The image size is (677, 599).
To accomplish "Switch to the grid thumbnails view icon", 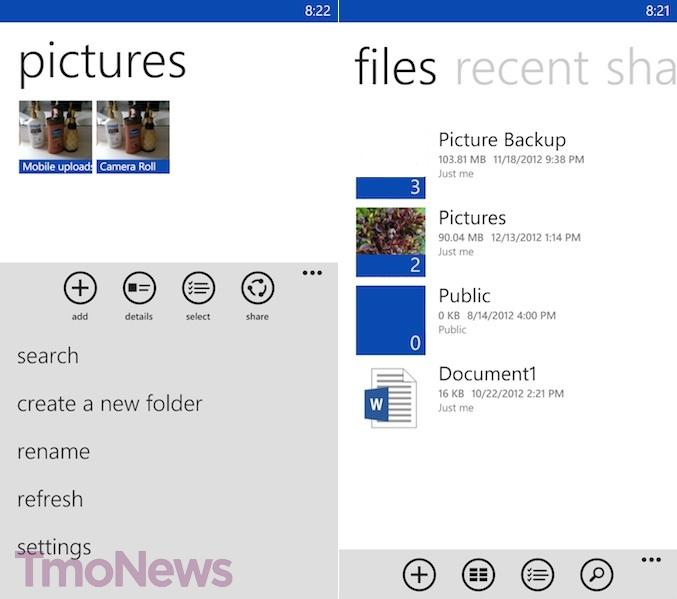I will tap(478, 575).
